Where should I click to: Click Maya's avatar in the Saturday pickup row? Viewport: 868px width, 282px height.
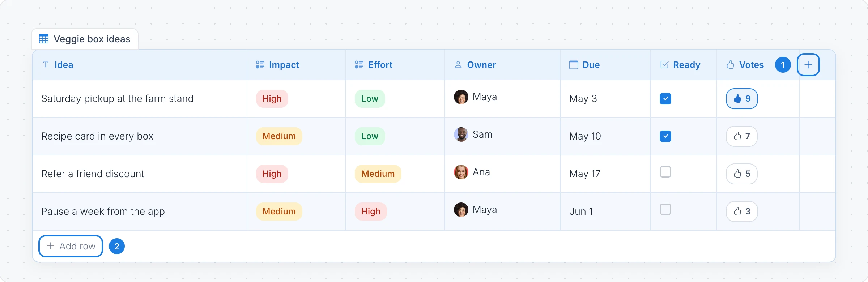click(x=461, y=97)
